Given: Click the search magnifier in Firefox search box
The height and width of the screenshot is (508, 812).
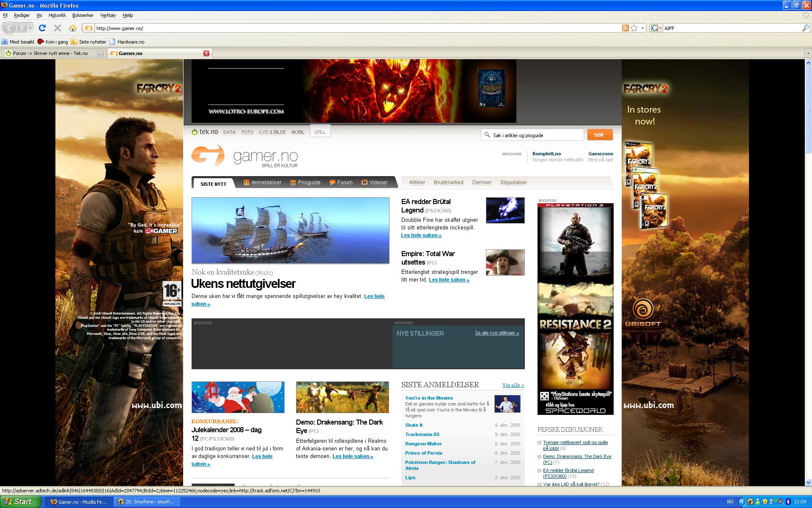Looking at the screenshot, I should [805, 28].
